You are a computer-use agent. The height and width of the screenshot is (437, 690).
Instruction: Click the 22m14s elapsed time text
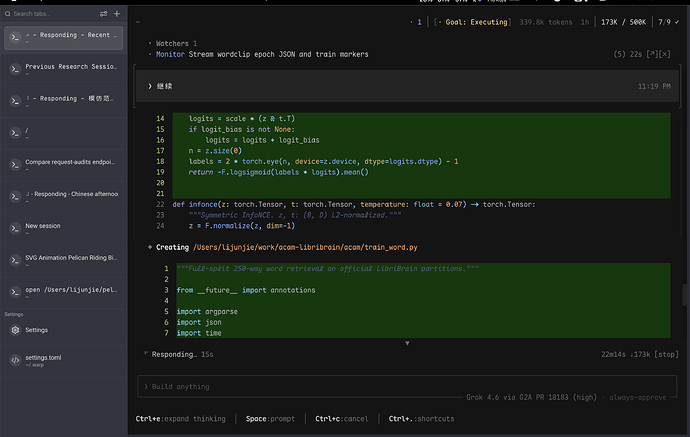tap(613, 354)
